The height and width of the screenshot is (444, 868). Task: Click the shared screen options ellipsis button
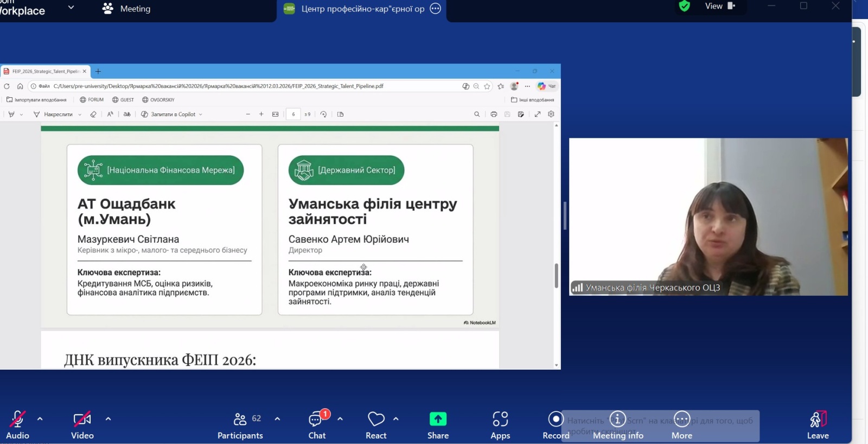(435, 9)
